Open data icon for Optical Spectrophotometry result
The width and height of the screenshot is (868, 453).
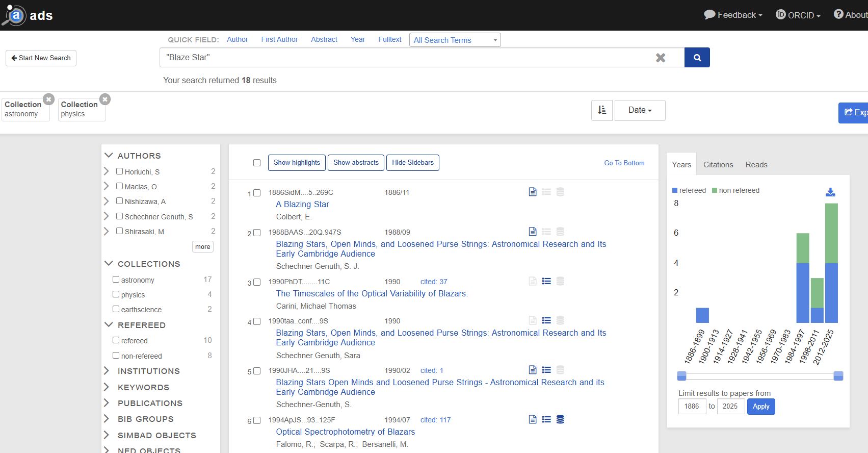click(560, 419)
